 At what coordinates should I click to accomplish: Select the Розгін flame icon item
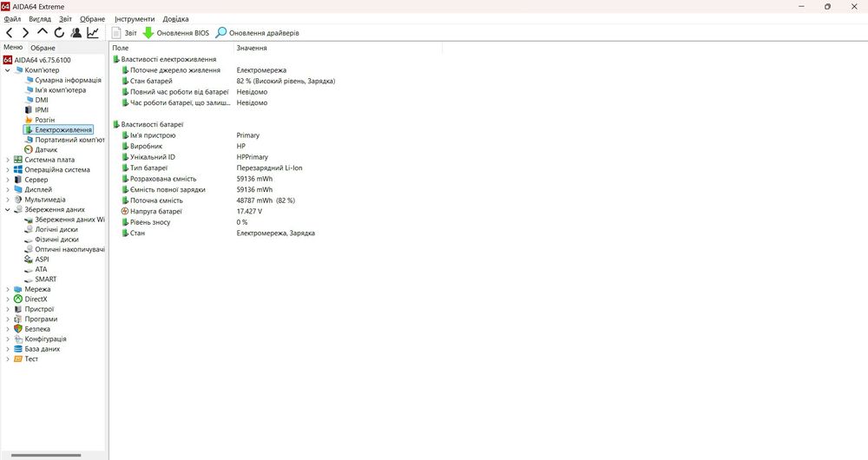click(x=29, y=120)
